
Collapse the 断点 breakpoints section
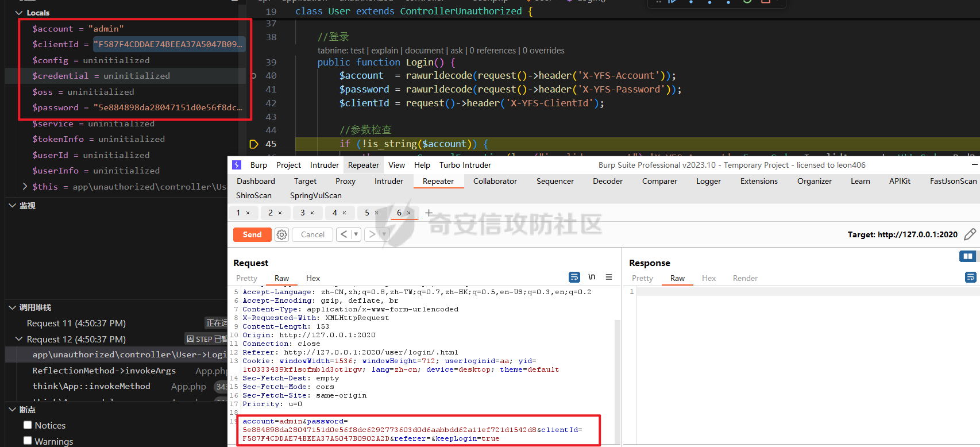(x=13, y=410)
